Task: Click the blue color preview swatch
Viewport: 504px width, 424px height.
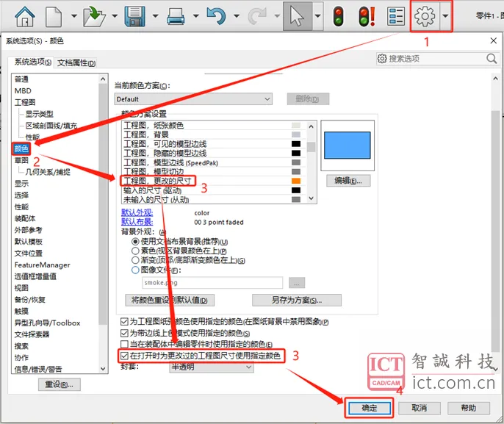Action: click(347, 145)
